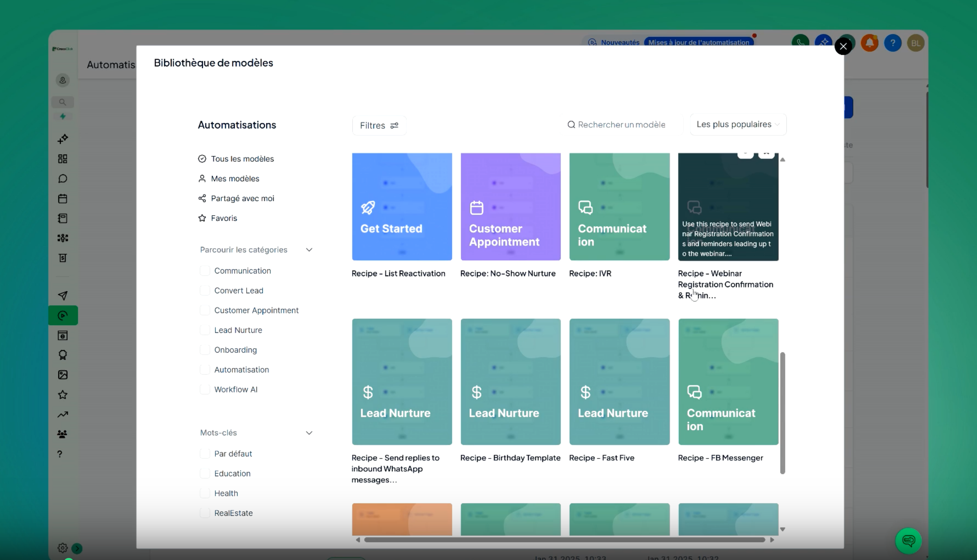Tick the Automatisation category checkbox
This screenshot has width=977, height=560.
[x=205, y=370]
